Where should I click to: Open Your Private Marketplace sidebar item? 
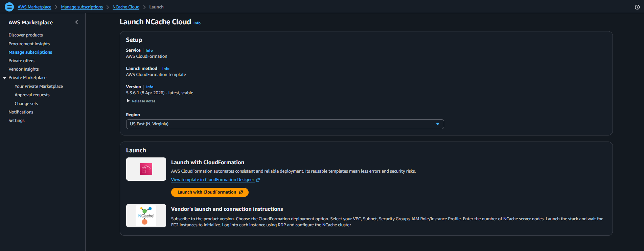click(x=39, y=86)
